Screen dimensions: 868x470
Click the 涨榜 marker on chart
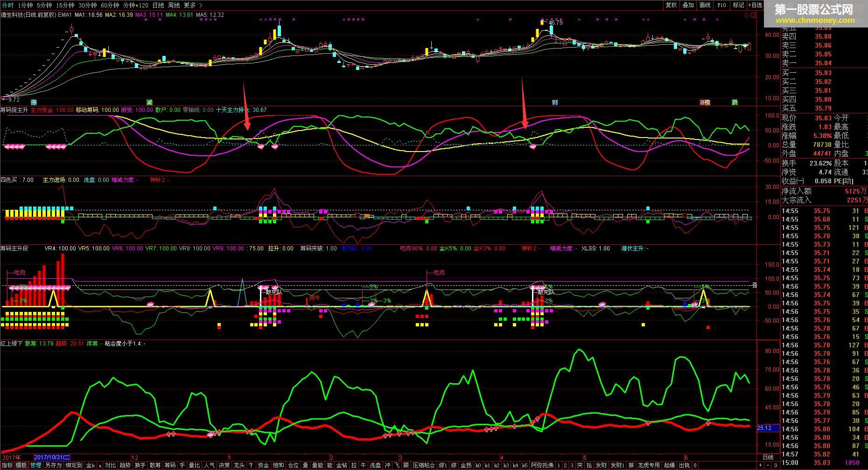point(704,102)
